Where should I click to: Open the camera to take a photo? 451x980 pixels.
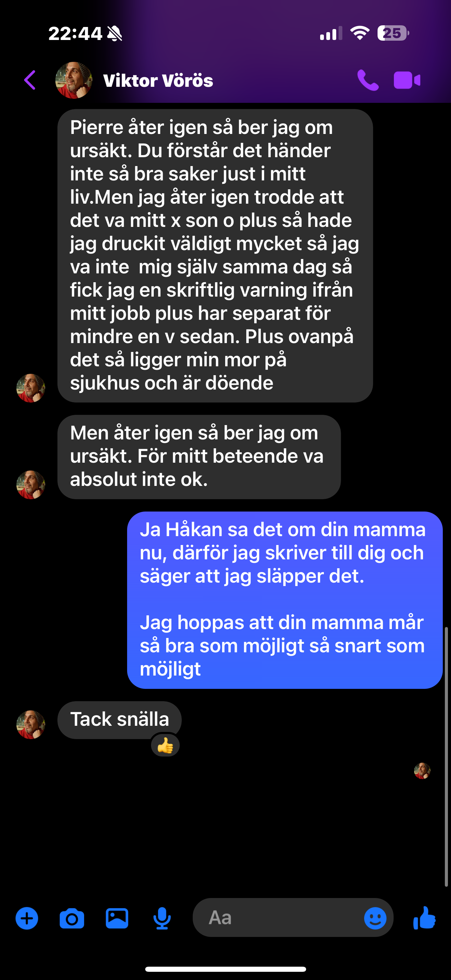[x=72, y=918]
